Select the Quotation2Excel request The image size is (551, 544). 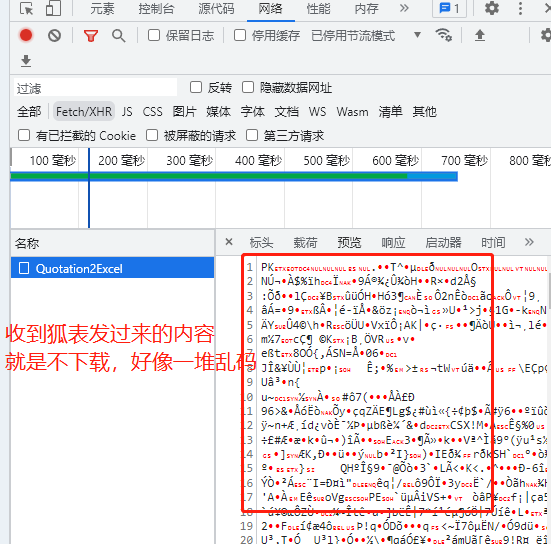click(x=112, y=268)
